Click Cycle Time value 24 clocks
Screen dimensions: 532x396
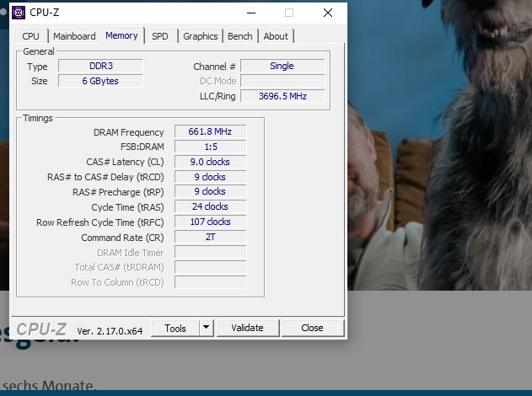pyautogui.click(x=211, y=206)
